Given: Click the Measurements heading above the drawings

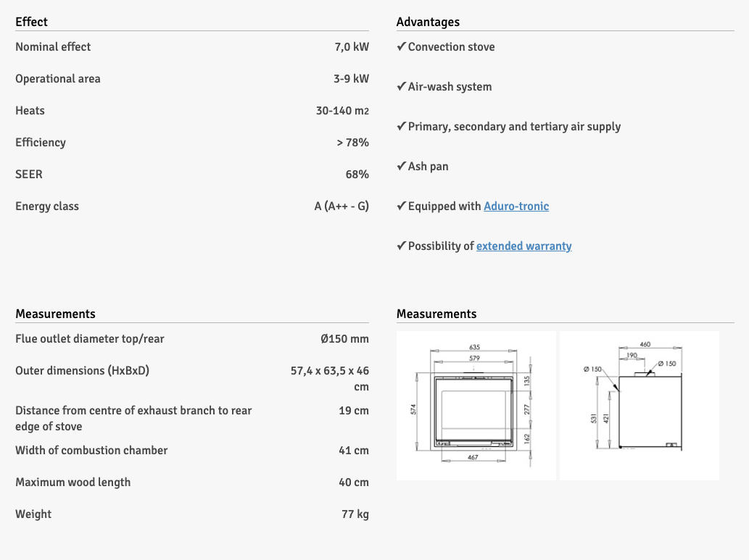Looking at the screenshot, I should pyautogui.click(x=436, y=314).
